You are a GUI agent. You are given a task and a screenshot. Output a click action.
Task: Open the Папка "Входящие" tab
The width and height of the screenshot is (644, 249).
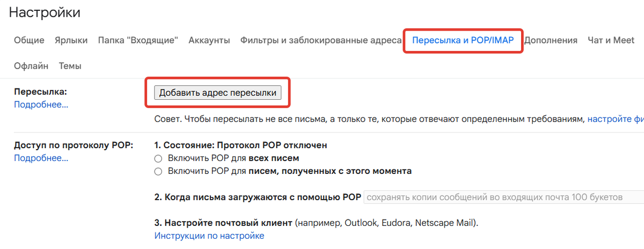pos(138,40)
